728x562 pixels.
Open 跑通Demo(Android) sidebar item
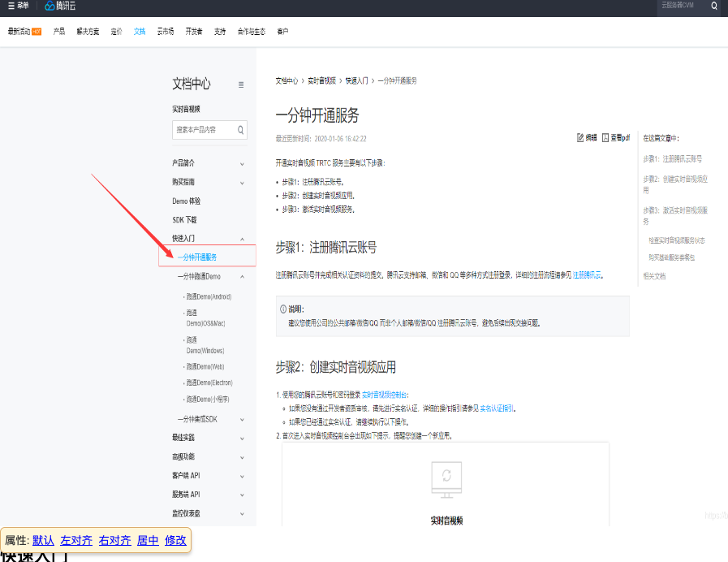click(209, 296)
